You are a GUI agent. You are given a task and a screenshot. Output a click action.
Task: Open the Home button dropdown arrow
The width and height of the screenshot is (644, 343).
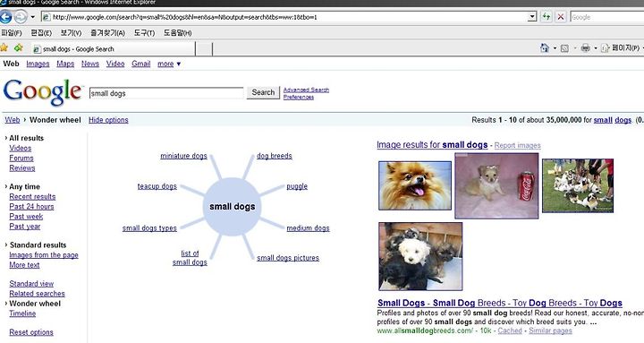click(555, 48)
